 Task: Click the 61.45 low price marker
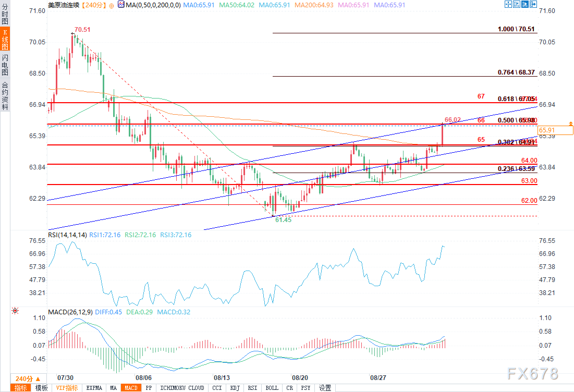click(x=283, y=220)
